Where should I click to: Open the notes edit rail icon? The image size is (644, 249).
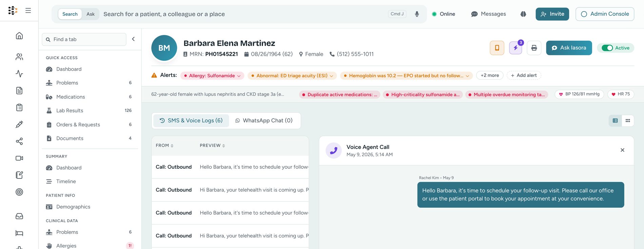[x=19, y=175]
